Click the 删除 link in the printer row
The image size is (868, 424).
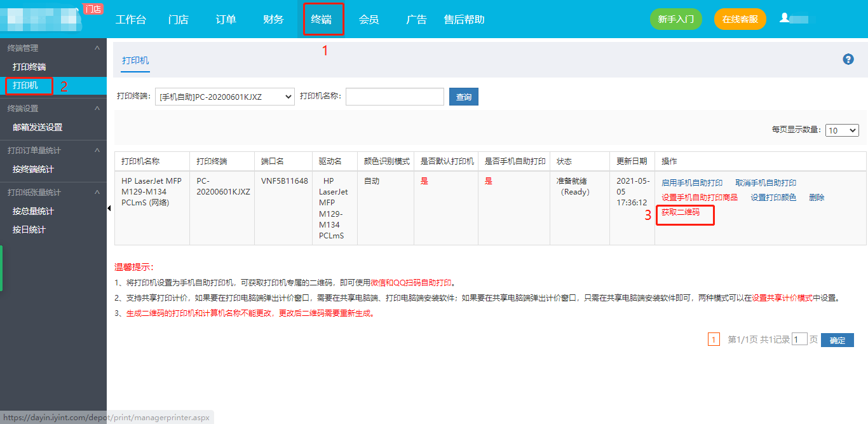tap(817, 198)
